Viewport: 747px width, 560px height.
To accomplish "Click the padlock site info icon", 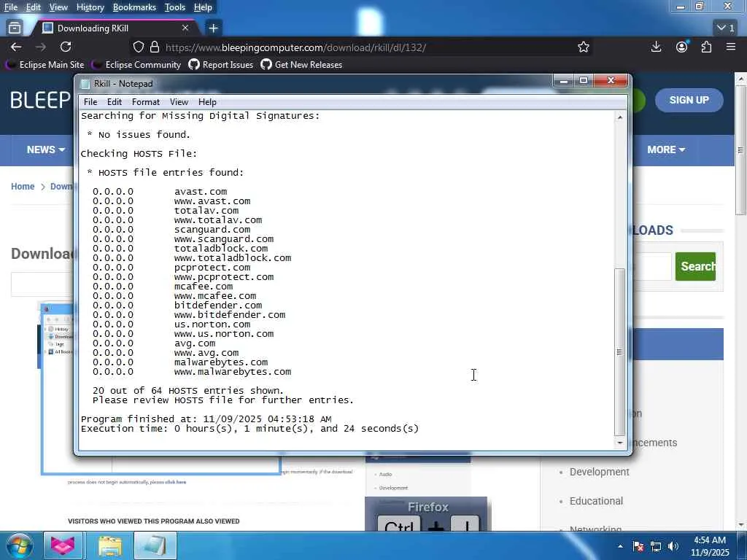I will tap(155, 47).
